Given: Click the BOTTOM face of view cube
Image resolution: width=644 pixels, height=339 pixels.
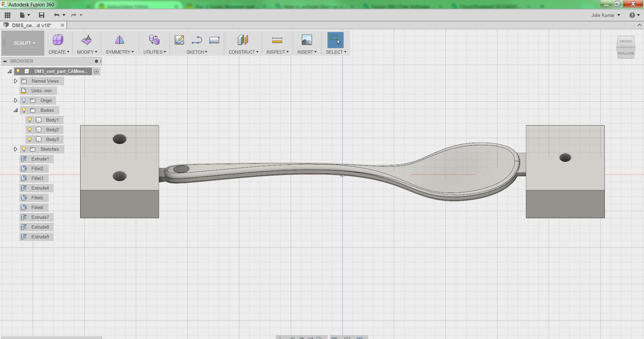Looking at the screenshot, I should (x=626, y=53).
